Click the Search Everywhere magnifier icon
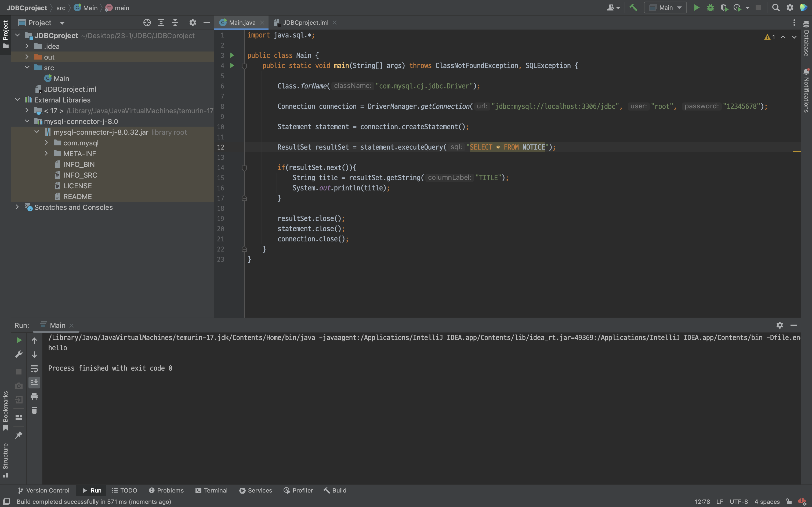The width and height of the screenshot is (812, 507). 775,8
